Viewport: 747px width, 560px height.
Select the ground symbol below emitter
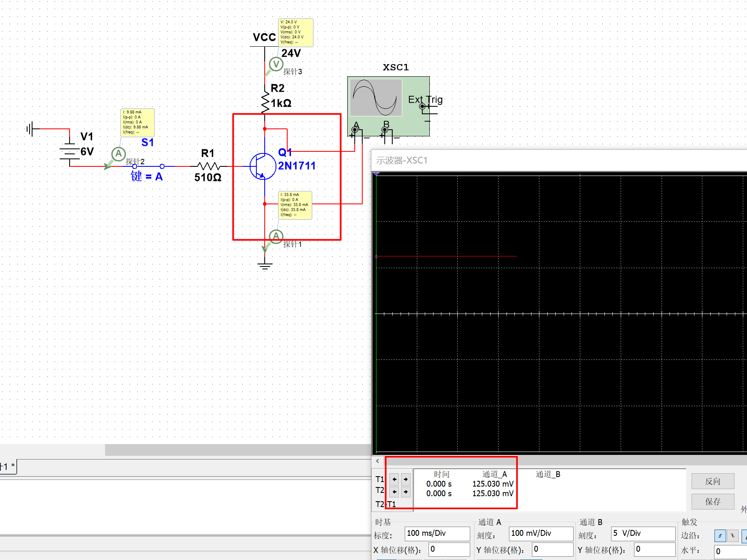[x=265, y=266]
